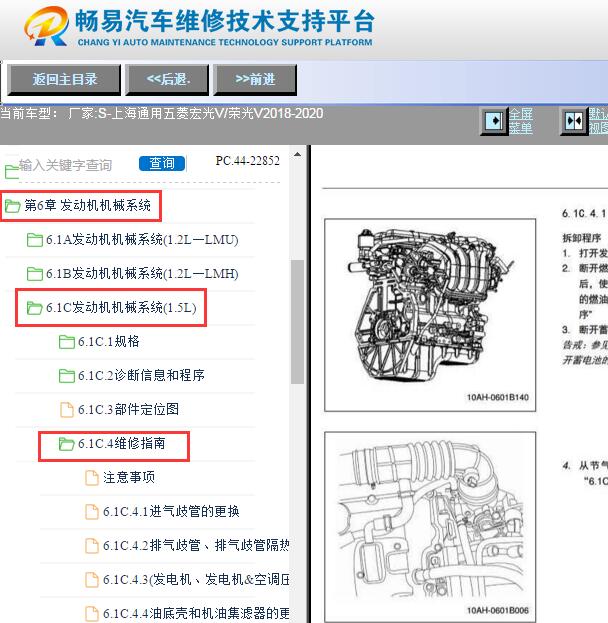Open 6.1B发动机机械系统(1.2L—LMH) entry
Viewport: 608px width, 623px height.
(142, 274)
